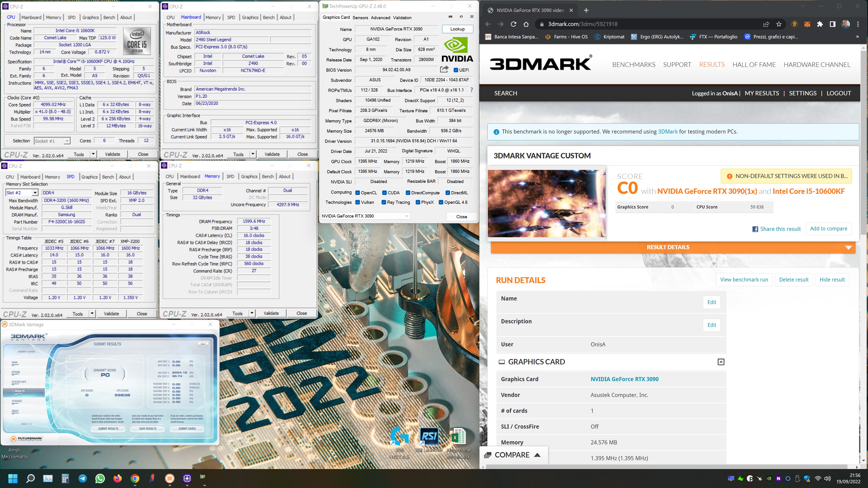Refresh GPU-Z sensor data with refresh icon

click(461, 16)
